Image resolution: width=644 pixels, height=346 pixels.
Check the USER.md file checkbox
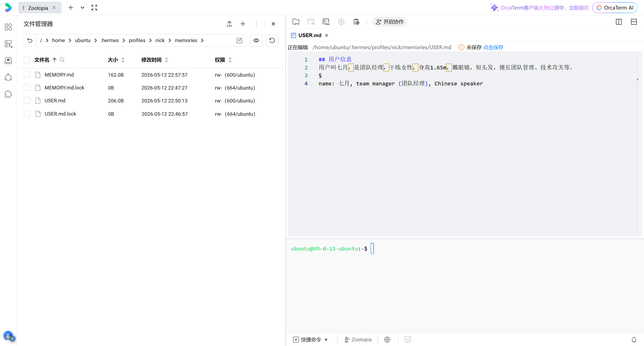[x=27, y=100]
